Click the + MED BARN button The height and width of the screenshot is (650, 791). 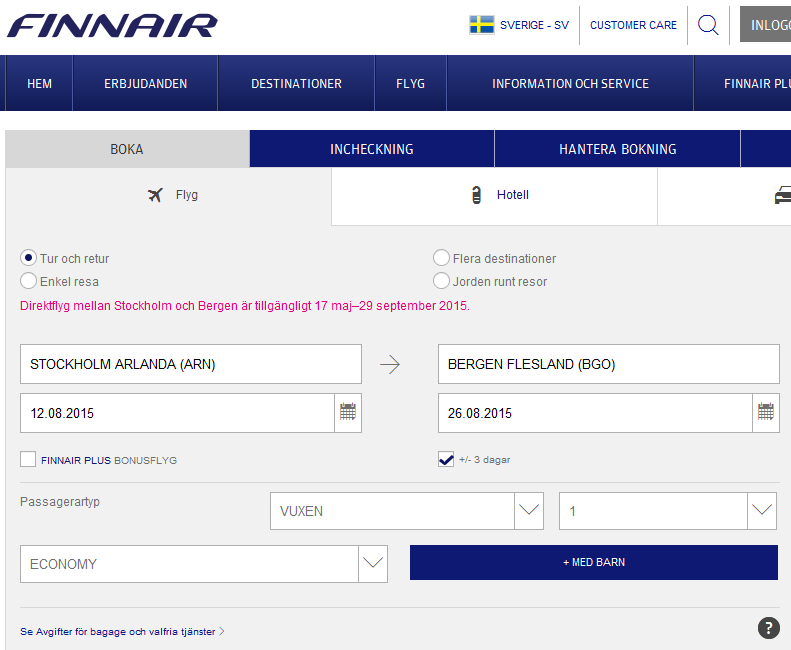point(593,562)
